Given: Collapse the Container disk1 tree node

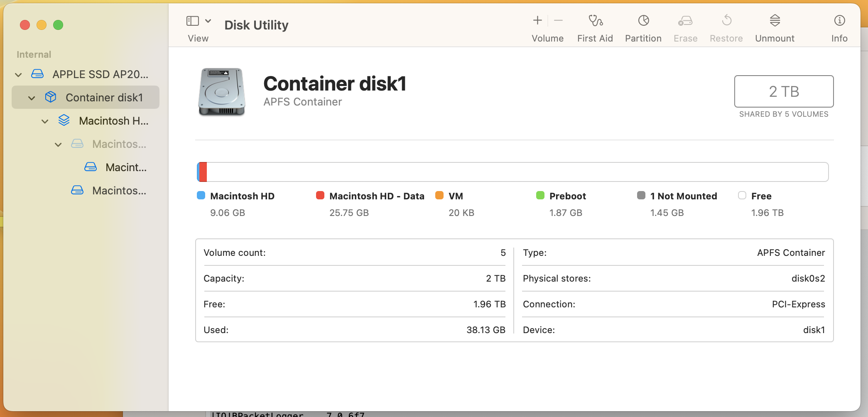Looking at the screenshot, I should (x=32, y=98).
